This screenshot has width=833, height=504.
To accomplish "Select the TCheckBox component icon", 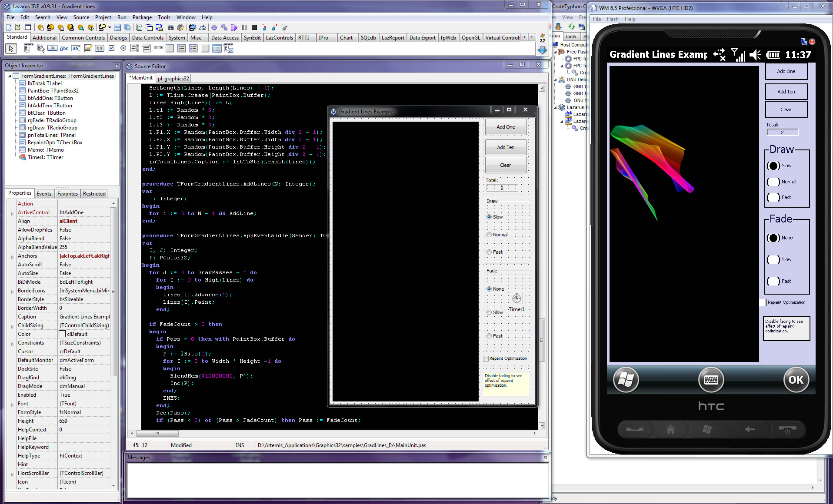I will pos(111,48).
